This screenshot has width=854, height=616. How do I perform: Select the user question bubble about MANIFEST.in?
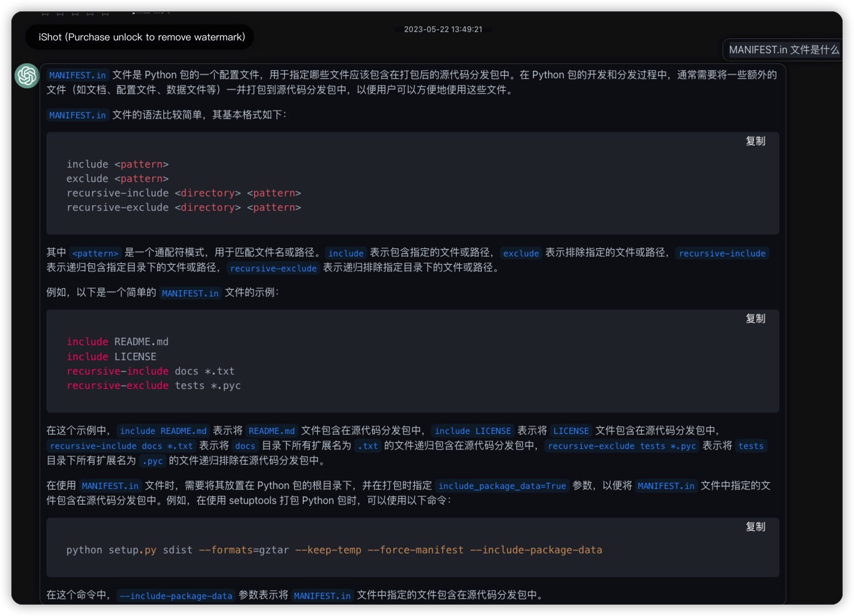coord(783,50)
